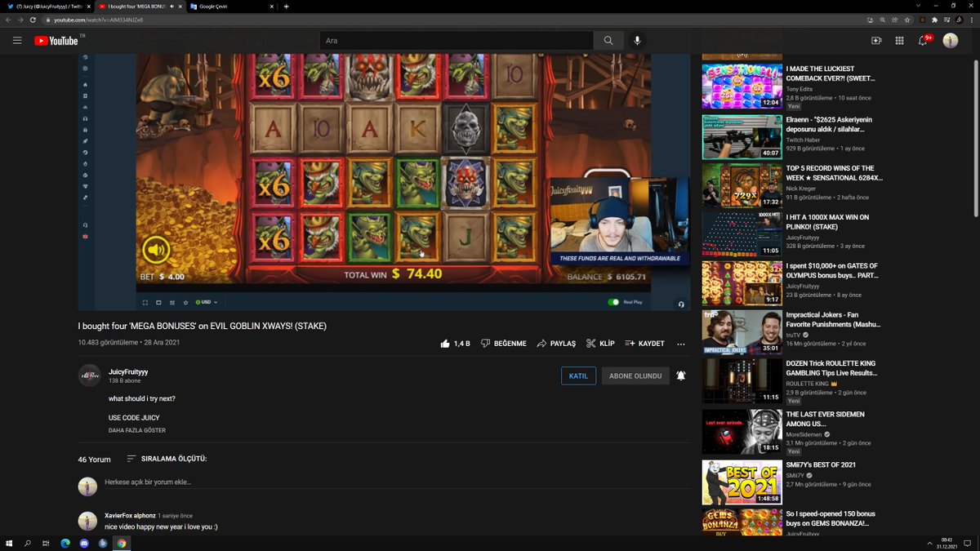Click the 'Herkese açık bir yorum ekle' comment box
980x551 pixels.
(x=397, y=482)
